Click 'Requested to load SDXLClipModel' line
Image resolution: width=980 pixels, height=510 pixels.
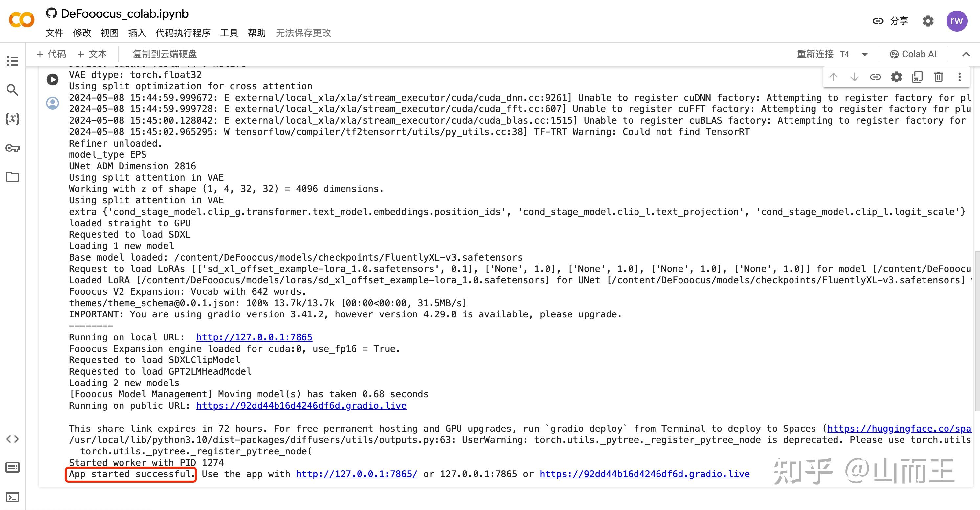pyautogui.click(x=154, y=360)
